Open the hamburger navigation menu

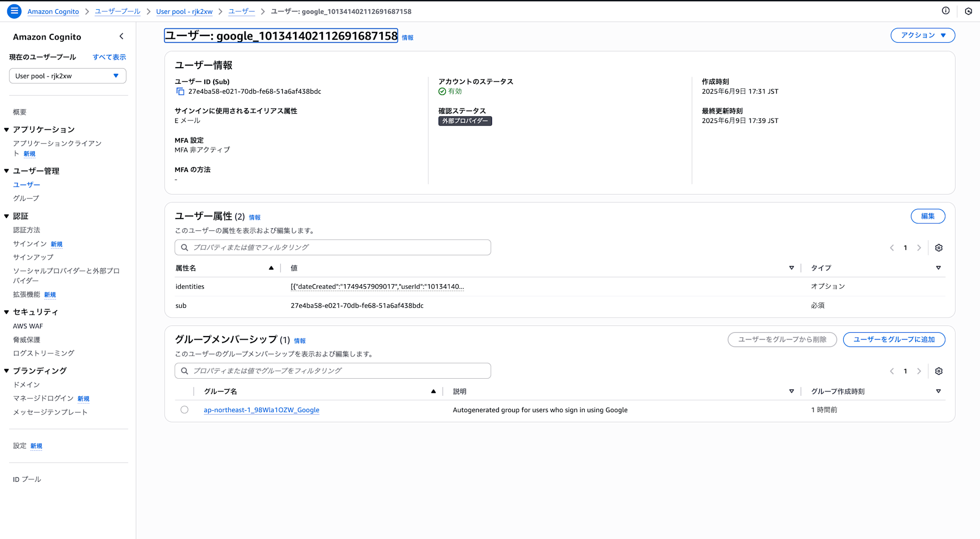[14, 11]
